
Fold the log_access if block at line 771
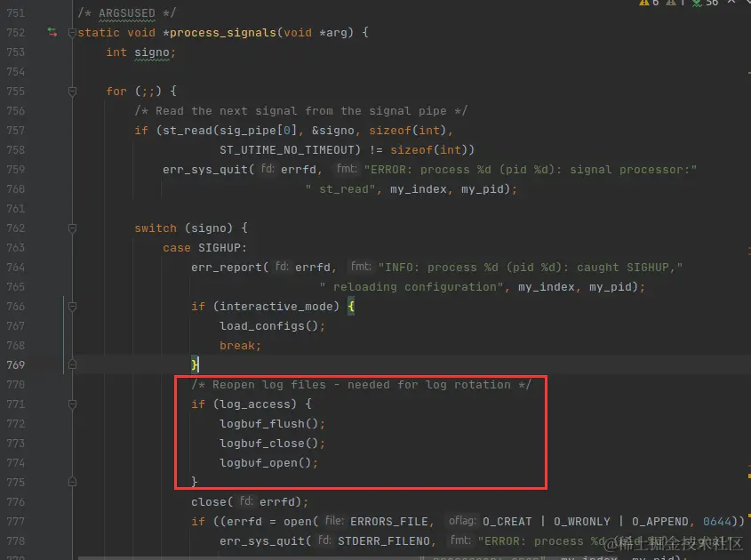pos(72,404)
